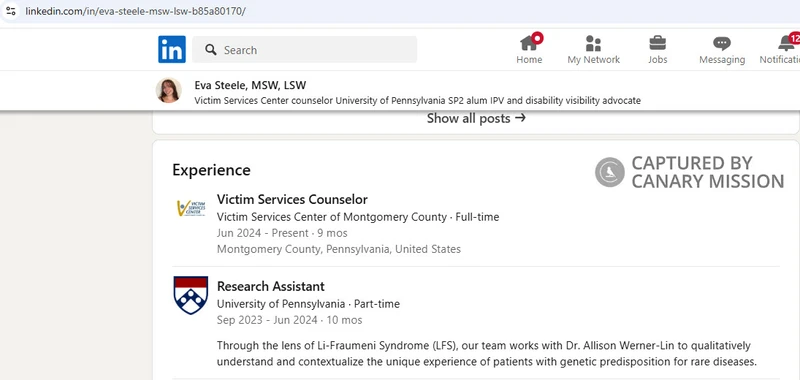Open the Jobs briefcase icon
The image size is (800, 380).
pyautogui.click(x=657, y=43)
